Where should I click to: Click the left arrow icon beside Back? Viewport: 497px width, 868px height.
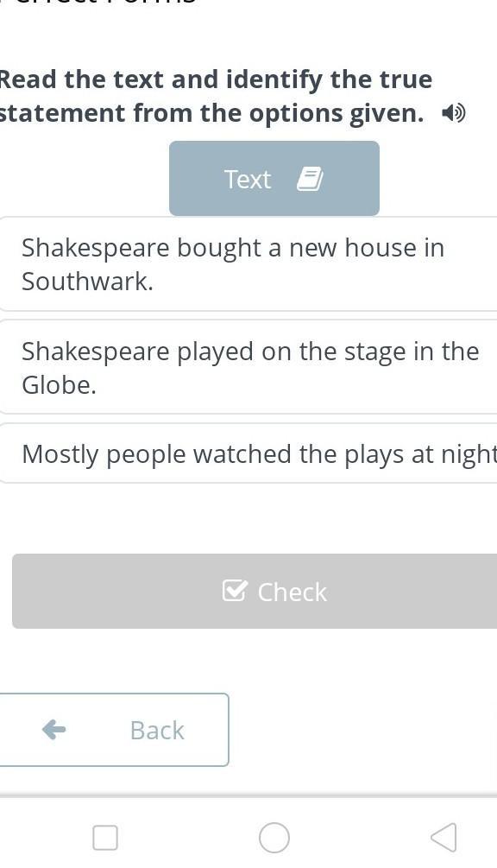click(54, 730)
